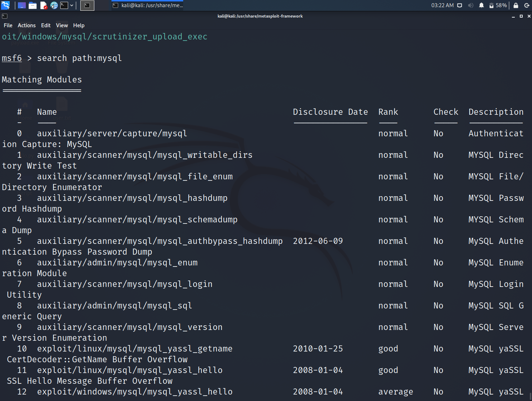Screen dimensions: 532x401
Task: Open the file manager panel launcher
Action: pos(33,5)
